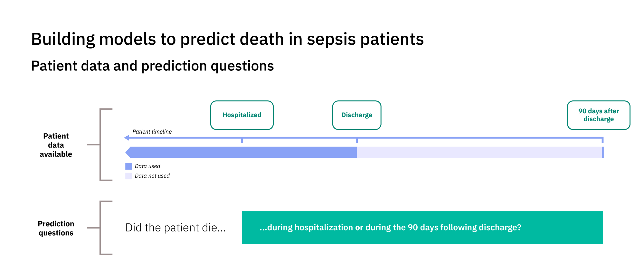
Task: Select the Patient data available heading
Action: [56, 145]
